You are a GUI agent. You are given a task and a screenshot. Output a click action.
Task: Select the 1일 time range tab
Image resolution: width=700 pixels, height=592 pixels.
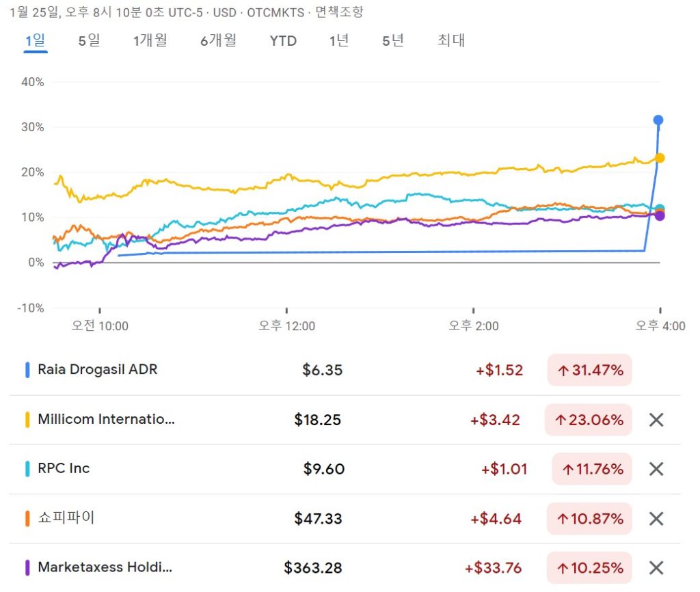[36, 40]
